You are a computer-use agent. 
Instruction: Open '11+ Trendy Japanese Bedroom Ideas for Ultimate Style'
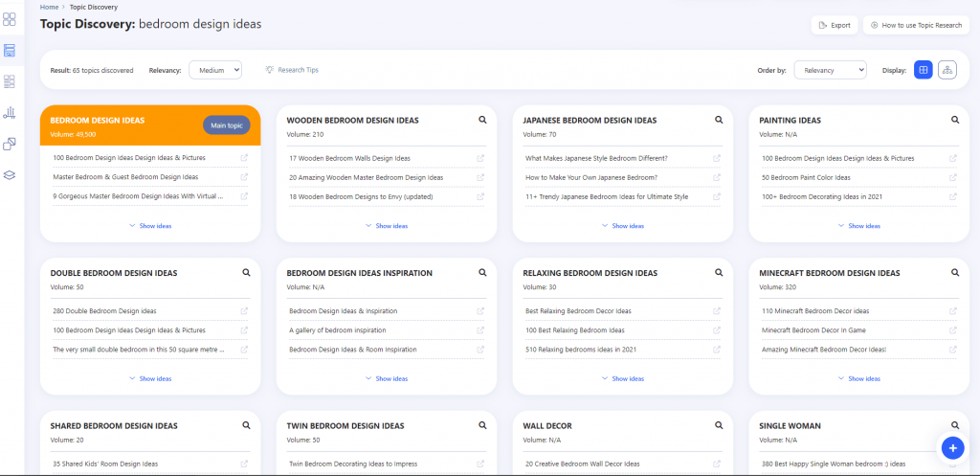[607, 196]
